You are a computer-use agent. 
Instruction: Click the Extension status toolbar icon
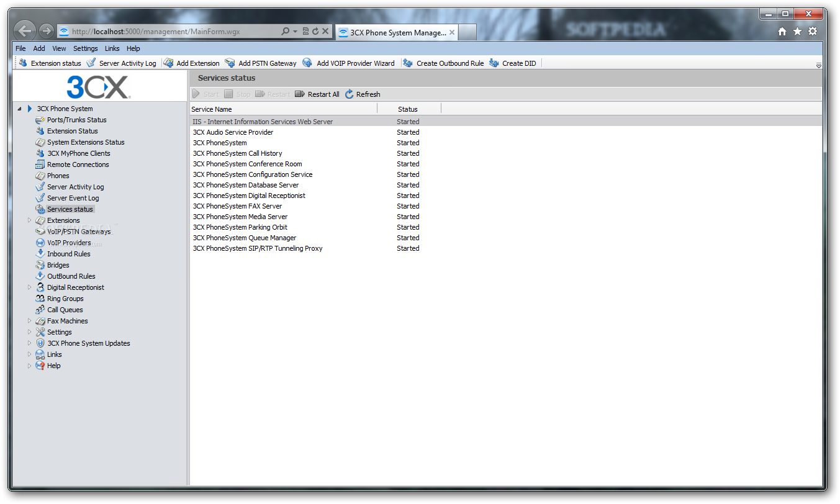[x=24, y=63]
